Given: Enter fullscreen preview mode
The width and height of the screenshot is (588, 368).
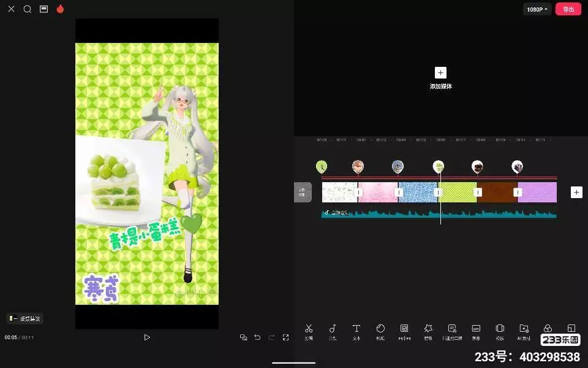Looking at the screenshot, I should pos(286,337).
